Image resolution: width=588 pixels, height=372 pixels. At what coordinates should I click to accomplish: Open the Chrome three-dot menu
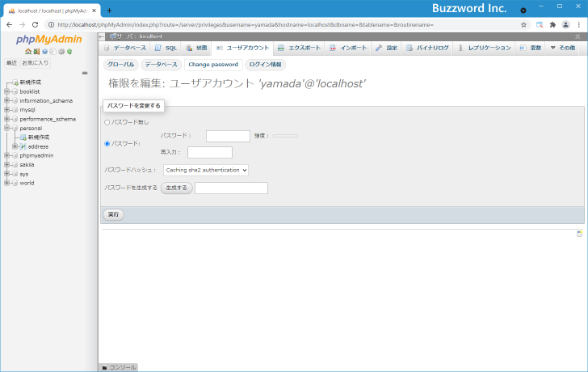pos(579,25)
